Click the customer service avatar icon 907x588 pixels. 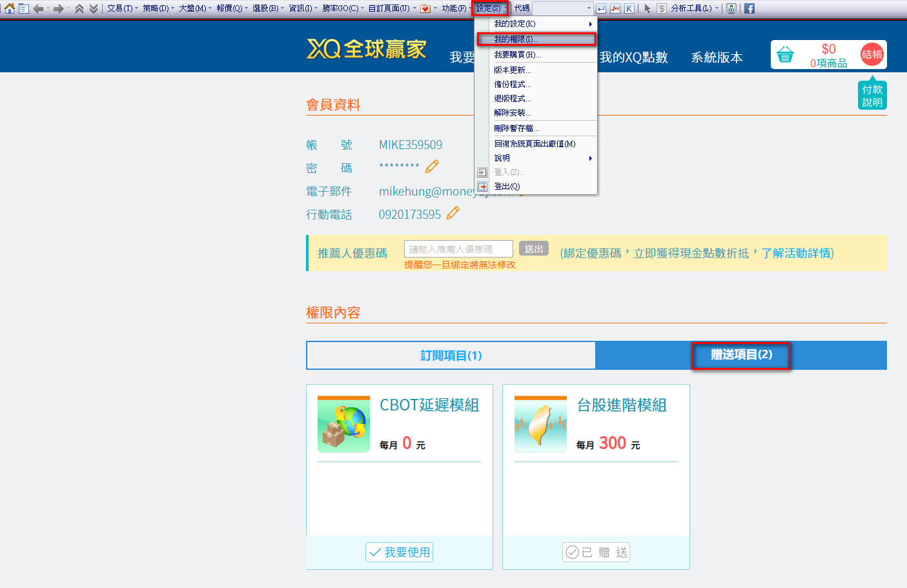[731, 8]
